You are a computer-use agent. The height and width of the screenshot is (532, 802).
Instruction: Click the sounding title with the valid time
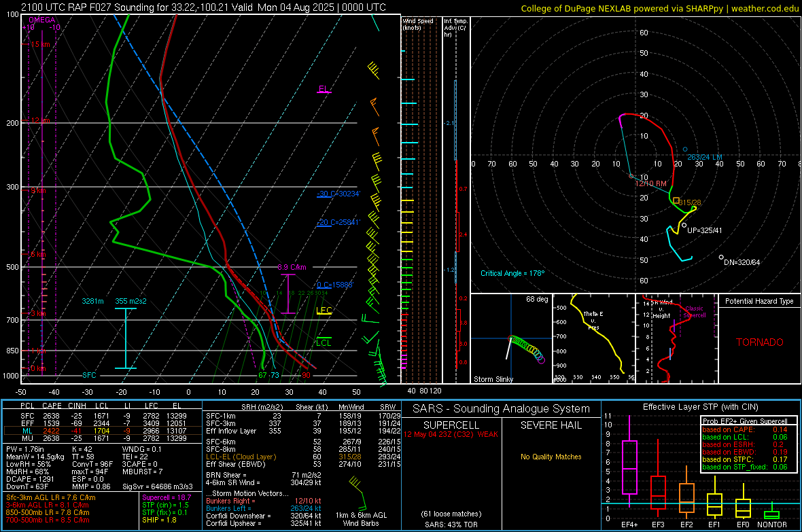click(203, 7)
